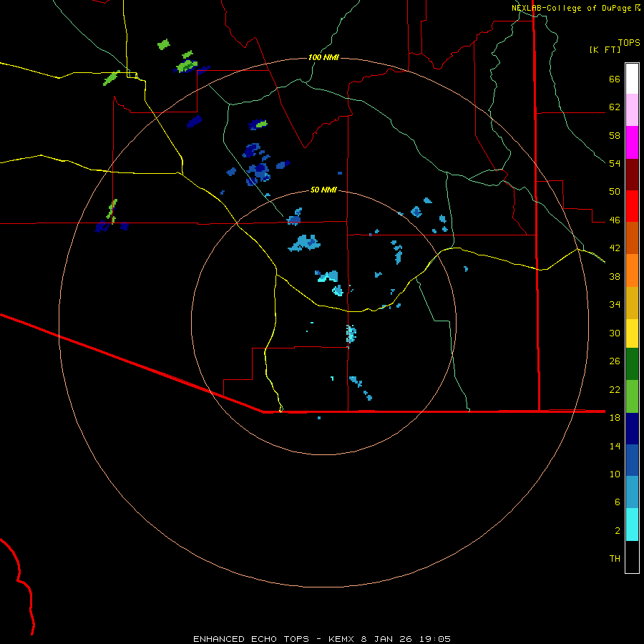This screenshot has height=644, width=644.
Task: Select the light pink legend swatch
Action: pyautogui.click(x=632, y=110)
